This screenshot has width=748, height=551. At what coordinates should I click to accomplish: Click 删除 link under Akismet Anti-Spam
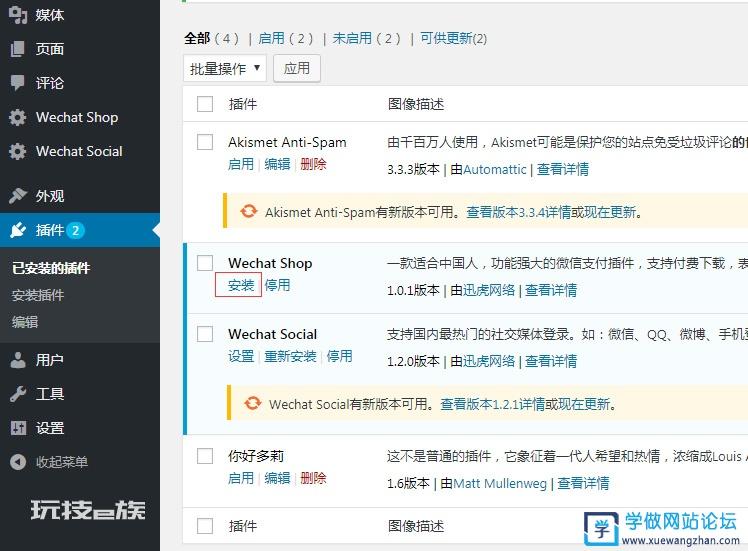(x=313, y=164)
